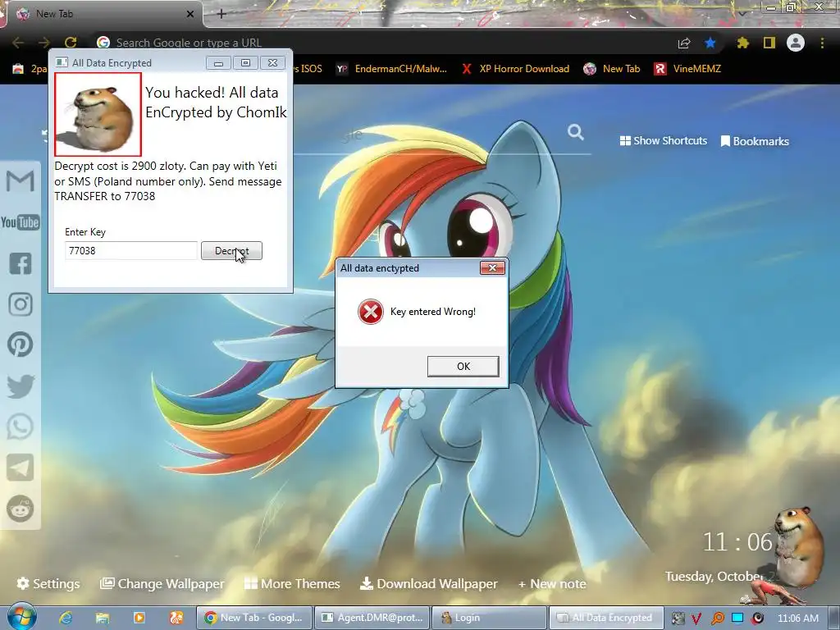Toggle the Chrome side panel icon
840x630 pixels.
pos(769,43)
